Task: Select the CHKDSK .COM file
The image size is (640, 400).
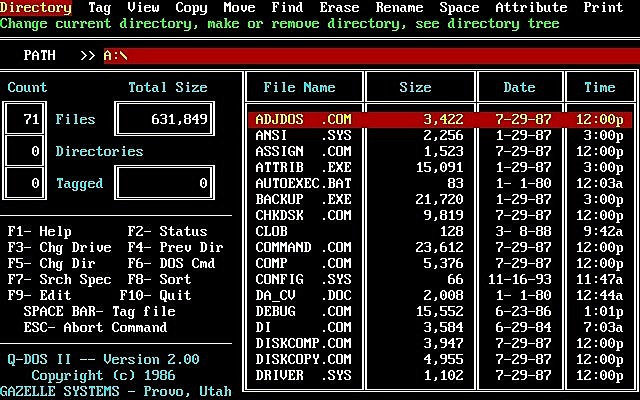Action: point(440,215)
